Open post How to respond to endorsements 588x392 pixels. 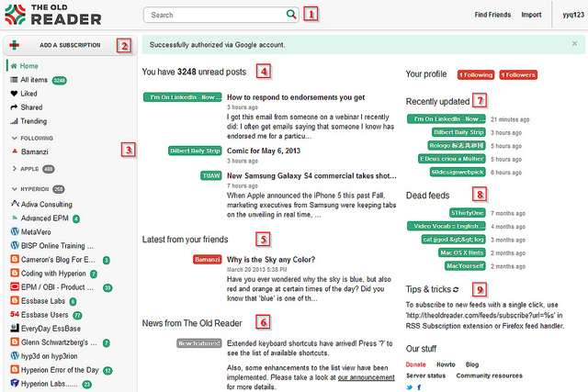[296, 97]
